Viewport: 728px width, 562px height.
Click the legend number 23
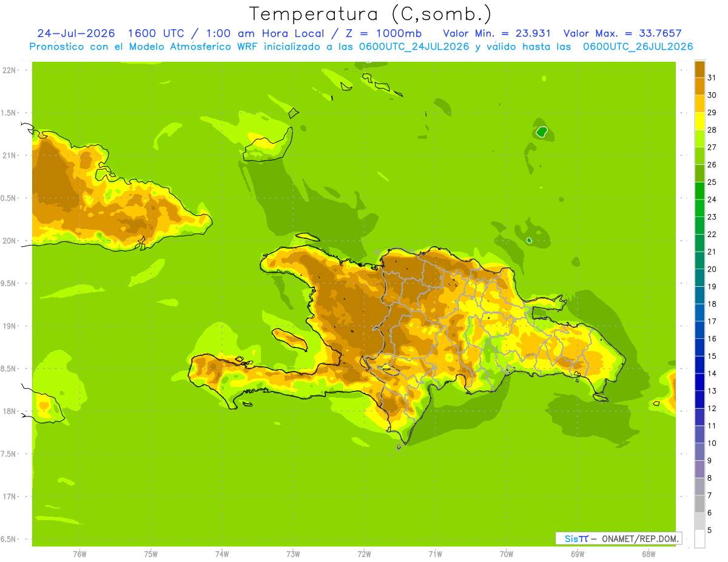click(x=712, y=217)
